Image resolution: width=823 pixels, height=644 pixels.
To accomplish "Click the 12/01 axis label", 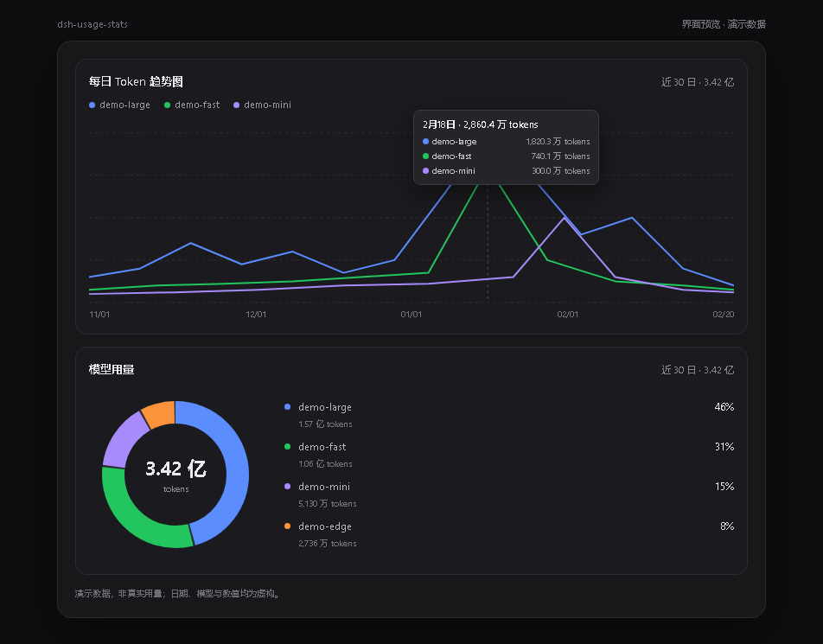I will coord(256,315).
